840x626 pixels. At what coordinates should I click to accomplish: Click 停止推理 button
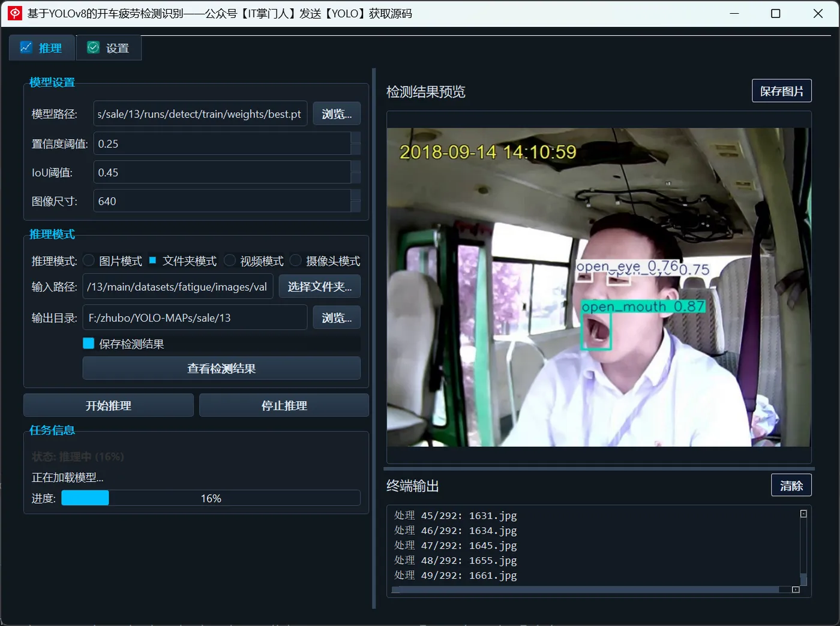coord(284,405)
